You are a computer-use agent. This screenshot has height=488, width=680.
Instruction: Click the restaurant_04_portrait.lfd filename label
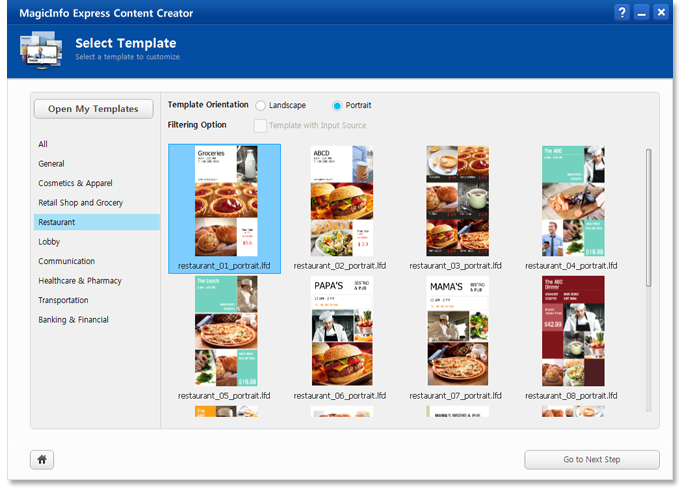point(571,265)
